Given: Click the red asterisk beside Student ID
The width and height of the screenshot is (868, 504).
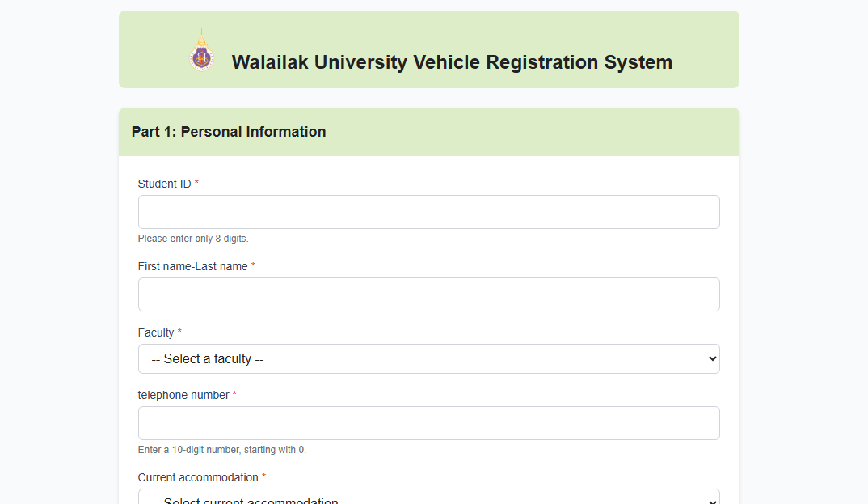Looking at the screenshot, I should 196,184.
